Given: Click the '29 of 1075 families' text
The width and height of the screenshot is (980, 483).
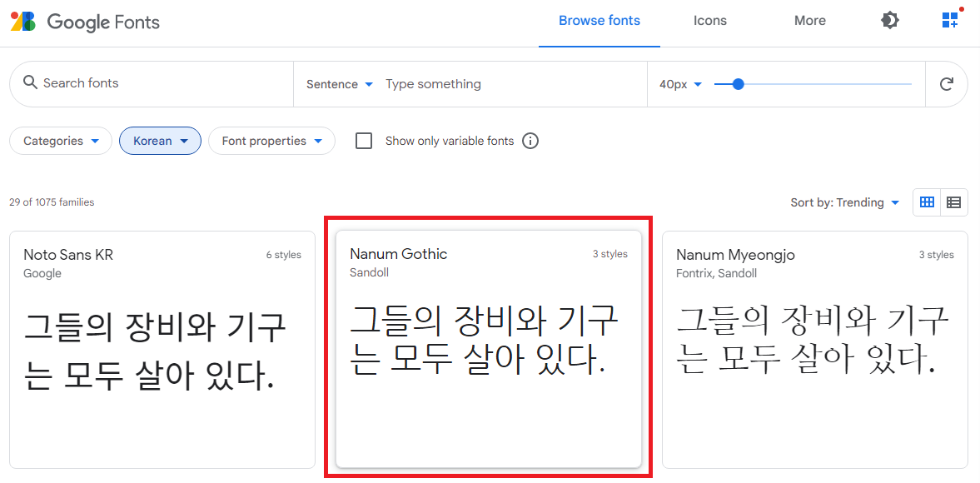Looking at the screenshot, I should pos(52,202).
